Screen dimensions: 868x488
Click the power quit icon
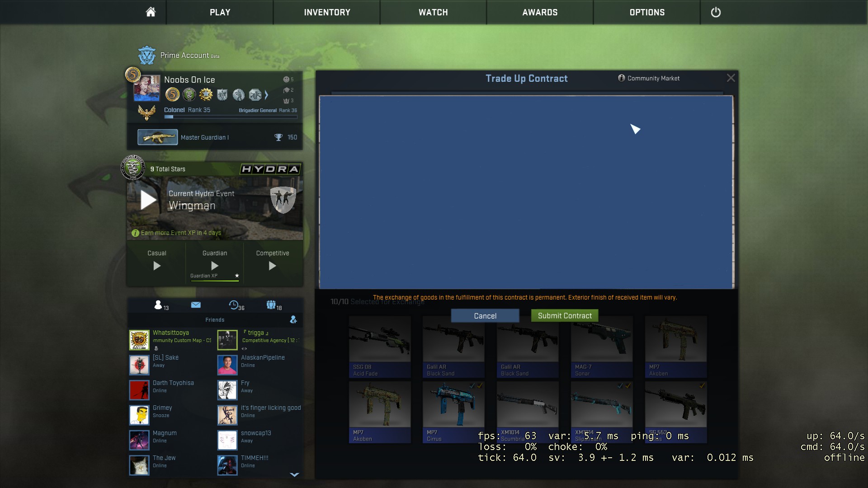(716, 12)
